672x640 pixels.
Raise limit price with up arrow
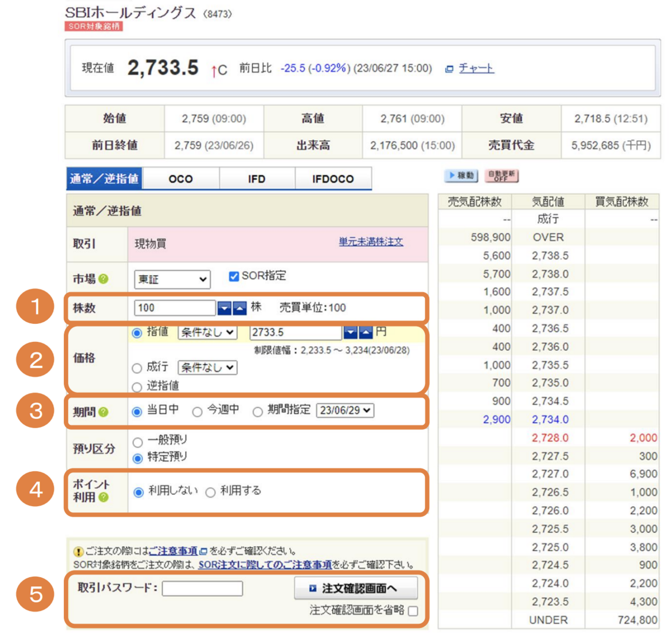pyautogui.click(x=365, y=332)
